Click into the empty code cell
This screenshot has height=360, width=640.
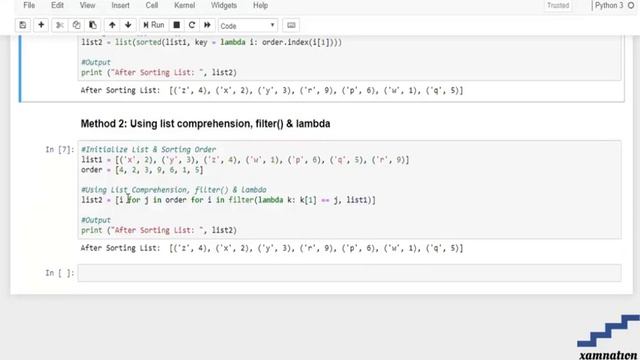point(350,273)
